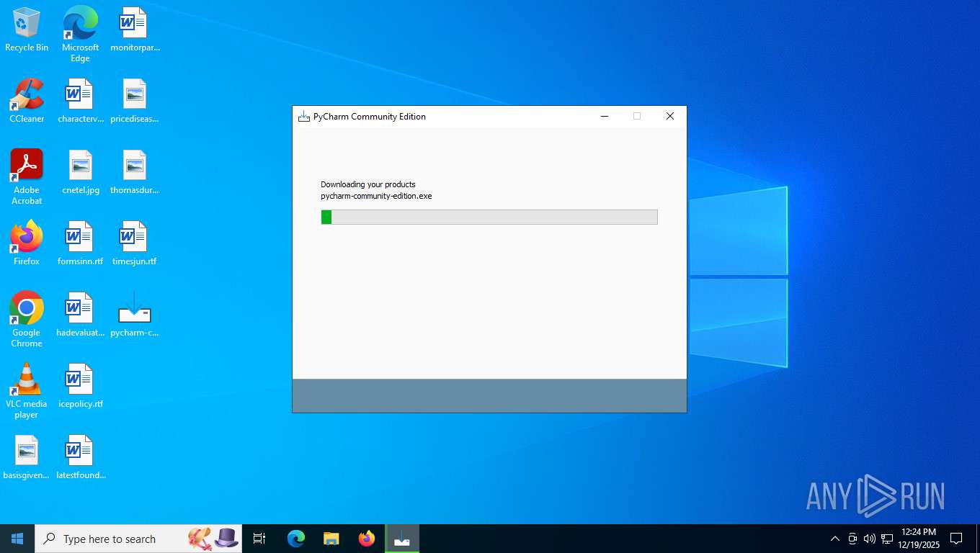Screen dimensions: 980x553
Task: Launch Edge from the taskbar
Action: (x=296, y=539)
